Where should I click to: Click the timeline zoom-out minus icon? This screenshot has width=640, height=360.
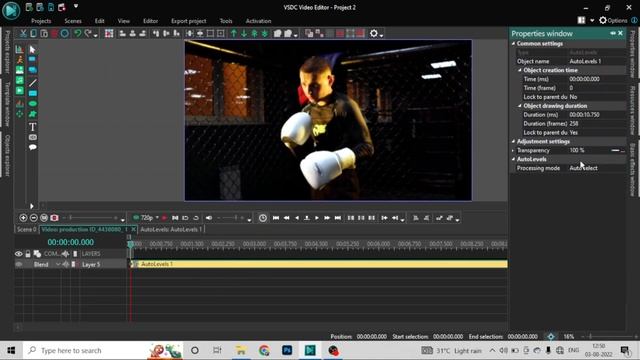[x=33, y=218]
